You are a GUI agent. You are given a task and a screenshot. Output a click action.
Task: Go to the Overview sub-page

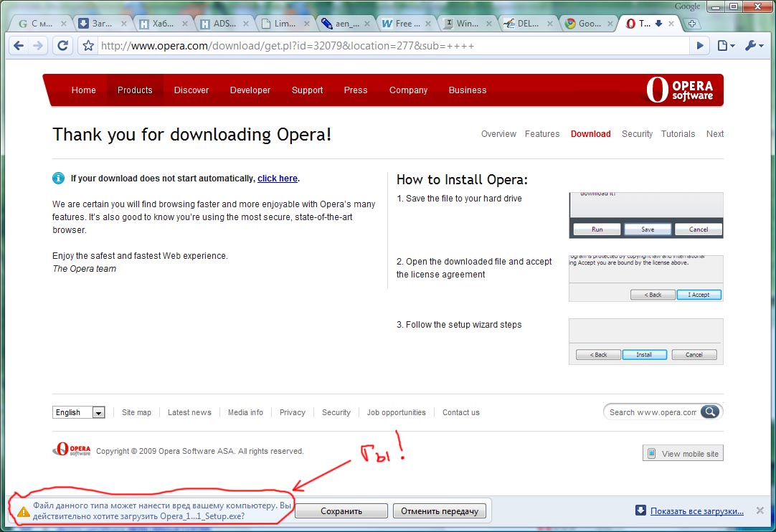tap(498, 133)
